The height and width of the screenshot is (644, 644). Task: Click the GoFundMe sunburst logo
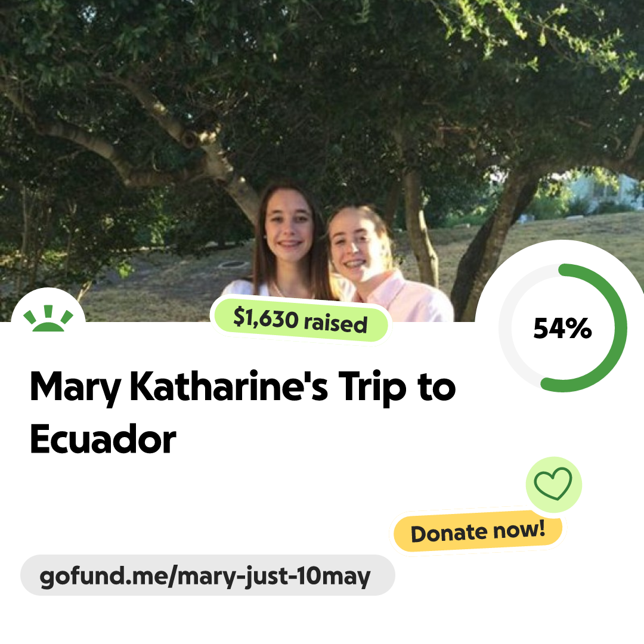point(48,318)
